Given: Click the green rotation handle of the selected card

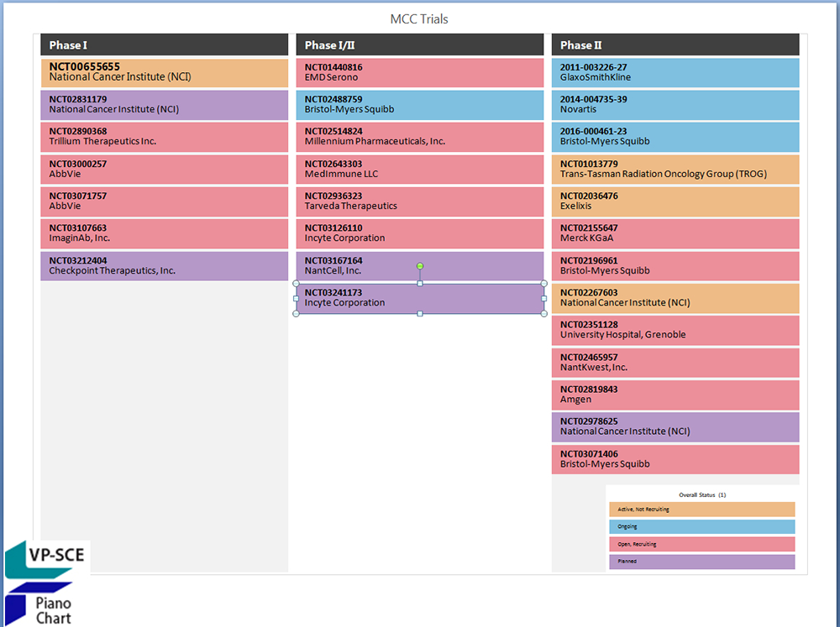Looking at the screenshot, I should [x=420, y=266].
